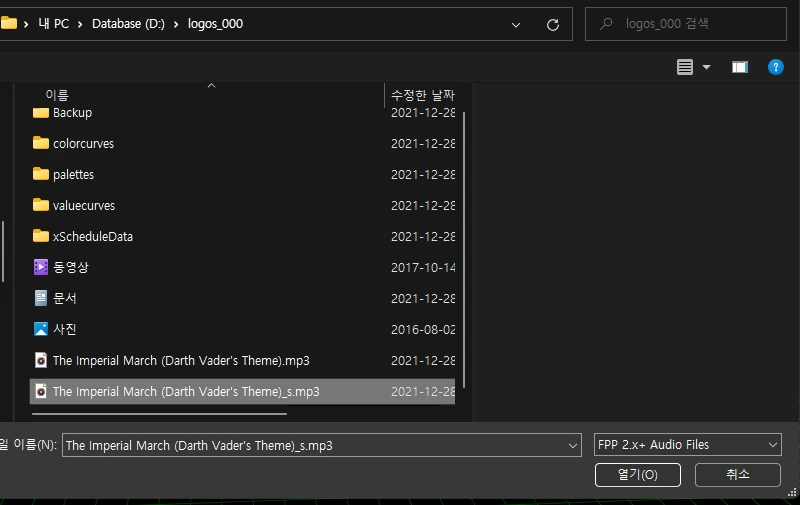
Task: Click the dialog resize grip corner
Action: pyautogui.click(x=792, y=492)
